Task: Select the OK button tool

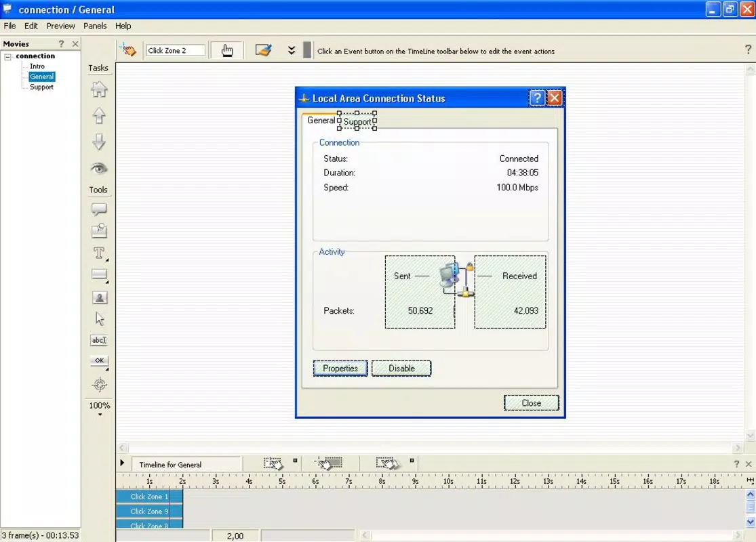Action: (x=99, y=360)
